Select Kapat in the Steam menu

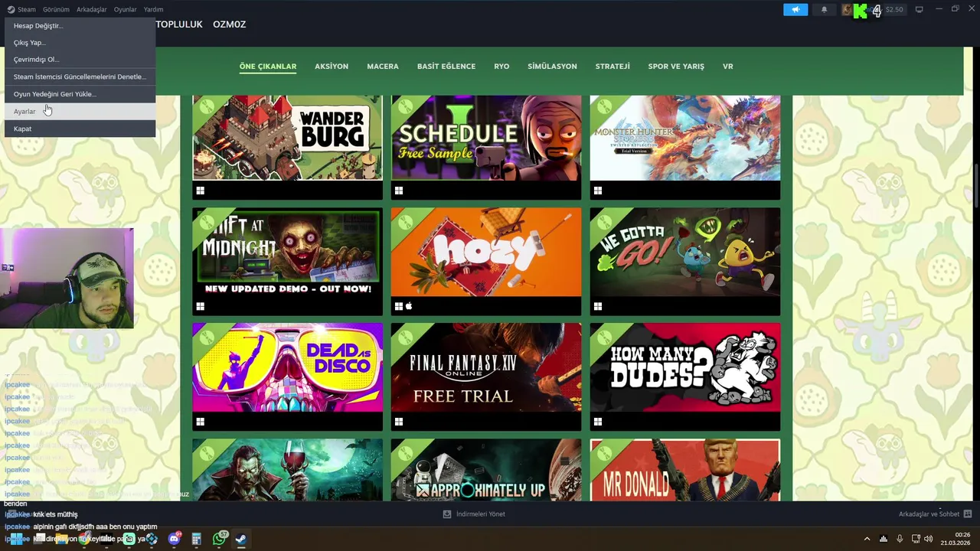80,129
